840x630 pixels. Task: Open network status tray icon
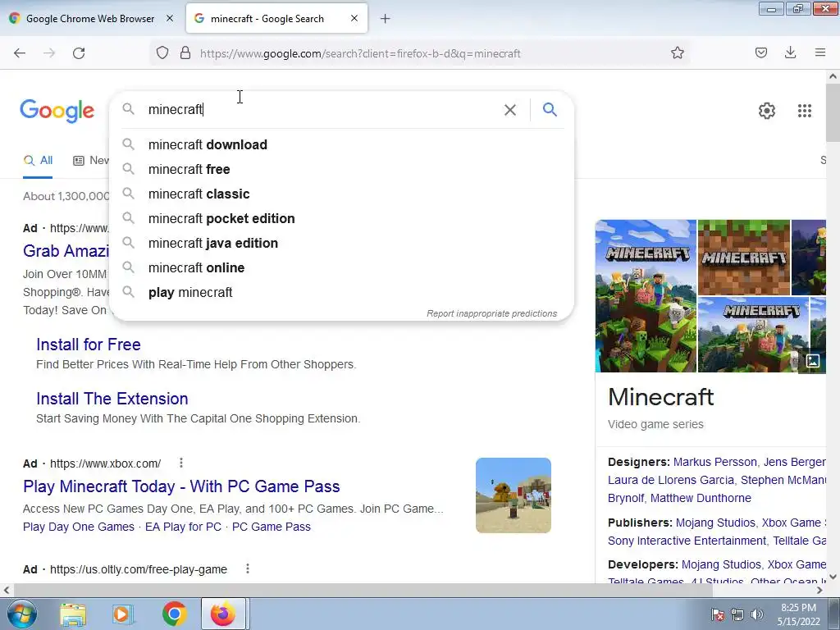click(737, 614)
